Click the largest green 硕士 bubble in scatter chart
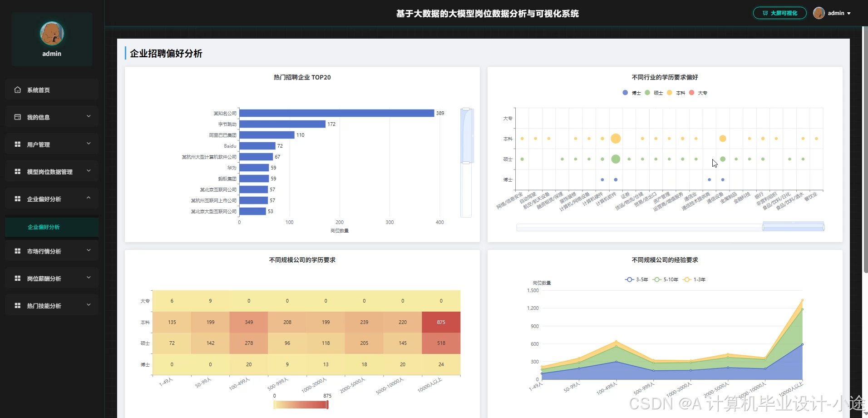Image resolution: width=868 pixels, height=418 pixels. 616,159
